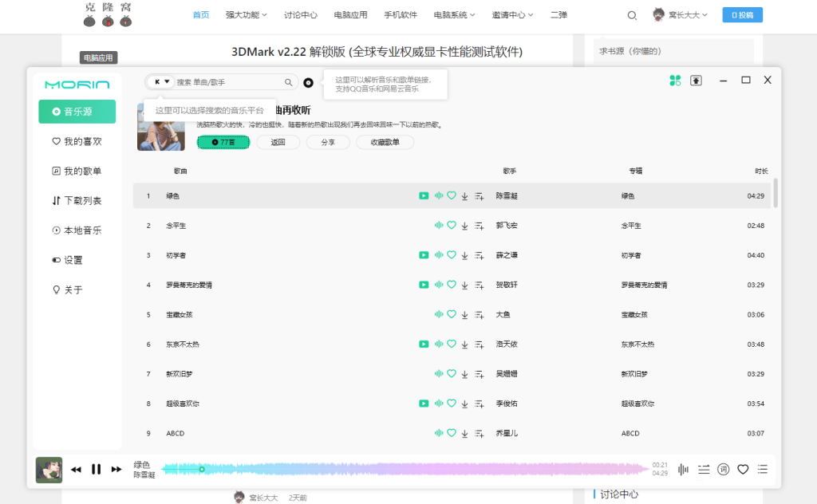Seek within the waveform progress bar
Image resolution: width=817 pixels, height=504 pixels.
pyautogui.click(x=405, y=470)
